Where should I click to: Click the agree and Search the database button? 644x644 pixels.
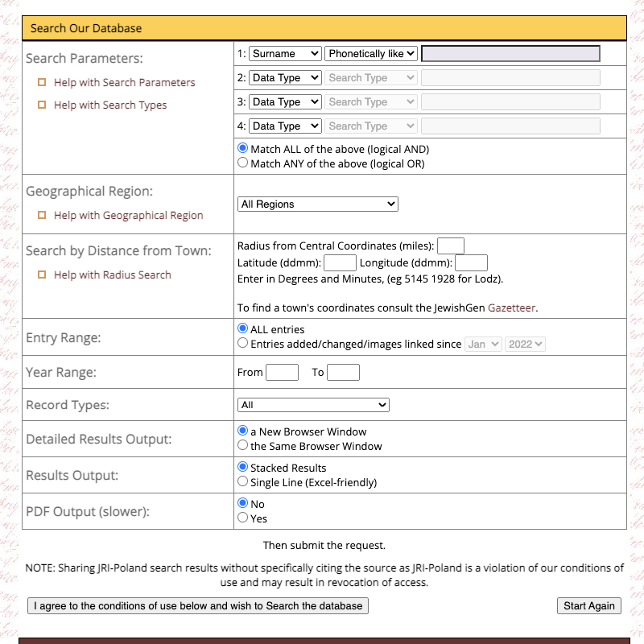point(198,605)
